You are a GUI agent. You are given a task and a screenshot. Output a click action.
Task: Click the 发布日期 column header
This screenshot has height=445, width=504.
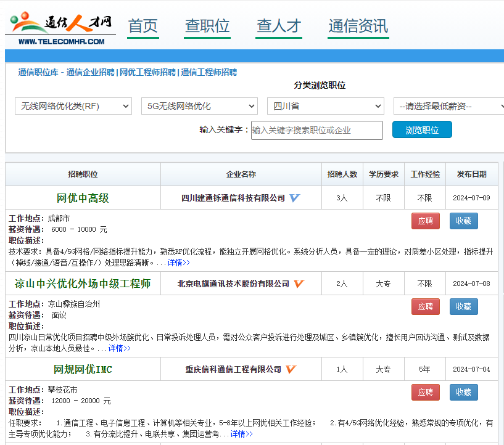coord(471,174)
